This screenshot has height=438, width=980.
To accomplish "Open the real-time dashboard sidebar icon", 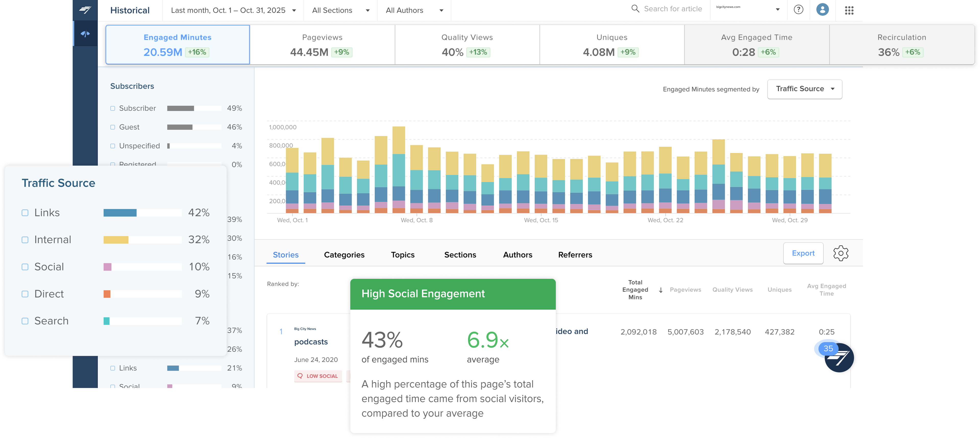I will (x=85, y=34).
